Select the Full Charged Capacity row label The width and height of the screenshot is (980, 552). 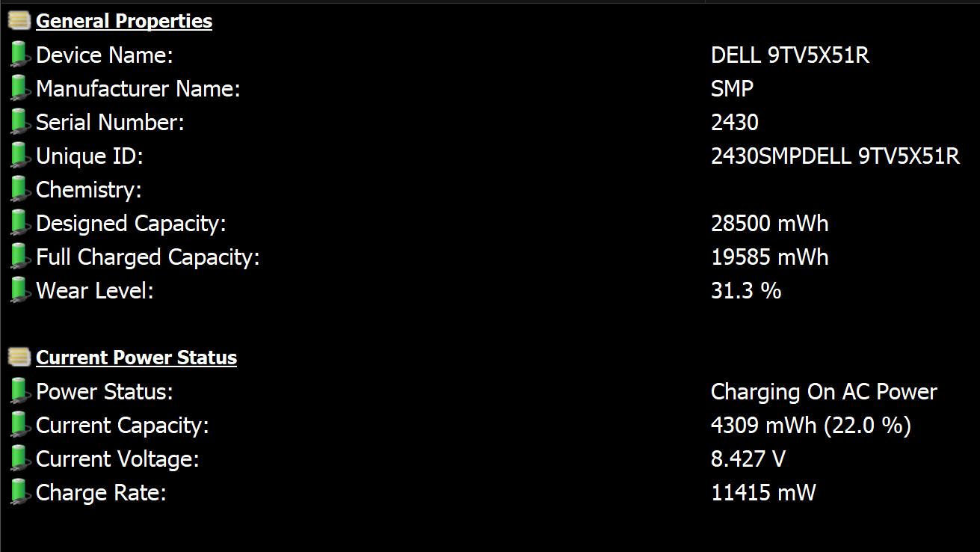(x=148, y=257)
